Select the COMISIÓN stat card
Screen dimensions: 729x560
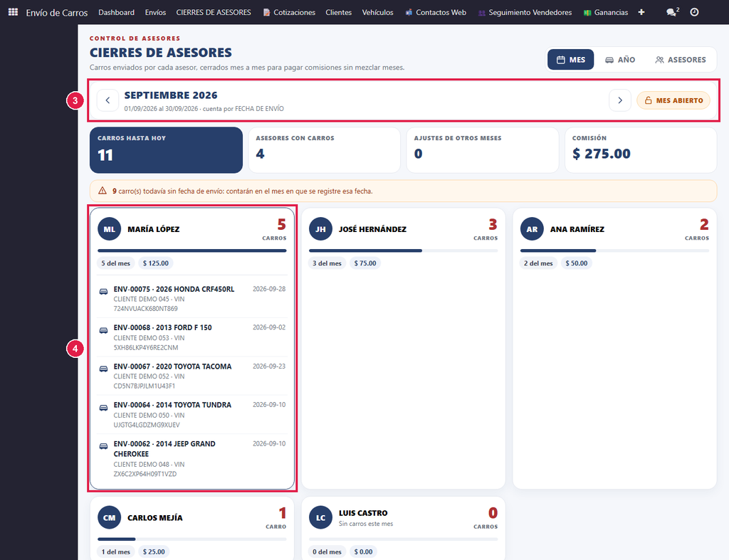tap(641, 150)
